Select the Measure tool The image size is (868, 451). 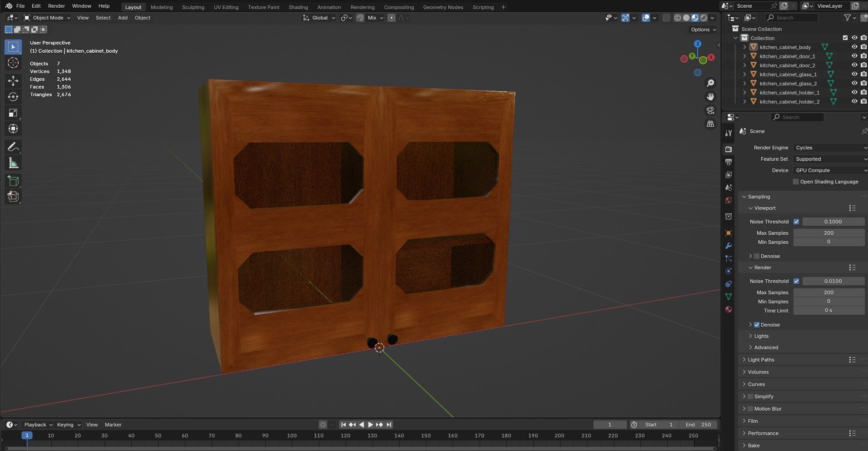[x=13, y=163]
